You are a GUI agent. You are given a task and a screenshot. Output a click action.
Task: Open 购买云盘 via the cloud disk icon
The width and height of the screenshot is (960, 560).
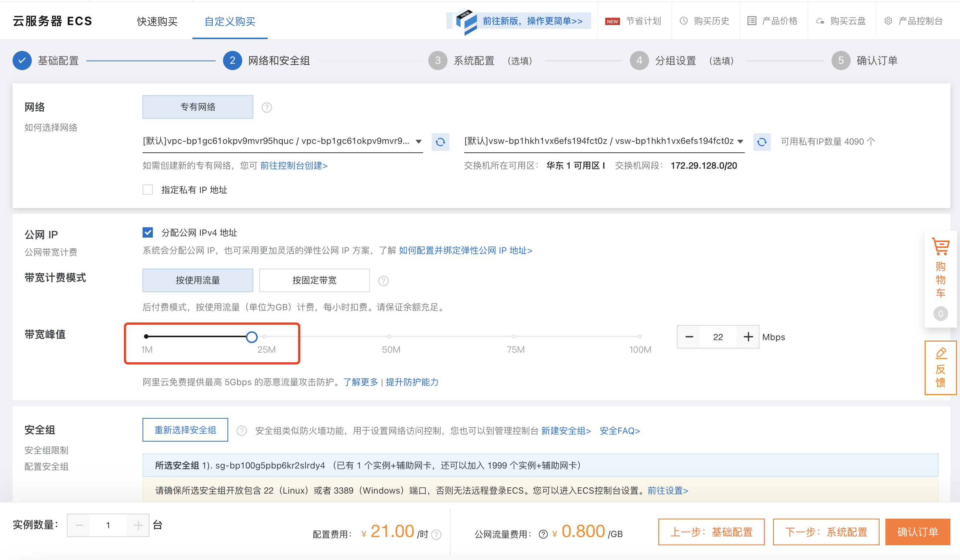click(x=819, y=21)
